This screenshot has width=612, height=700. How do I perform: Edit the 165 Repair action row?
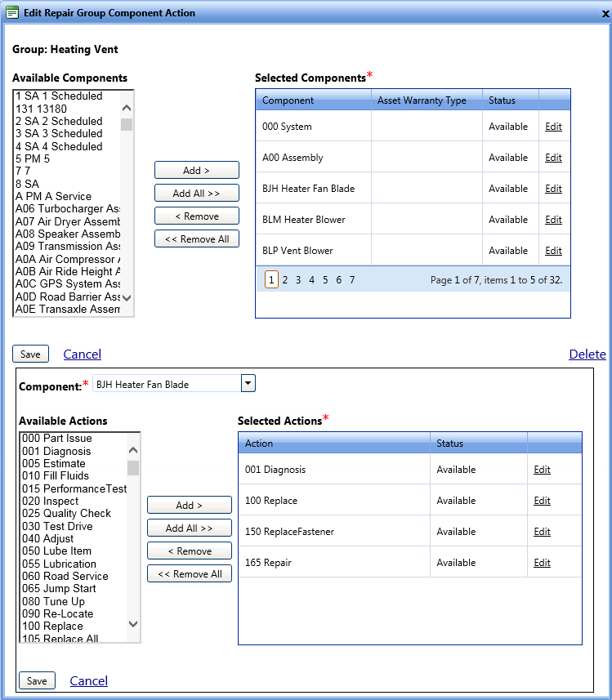pyautogui.click(x=542, y=563)
